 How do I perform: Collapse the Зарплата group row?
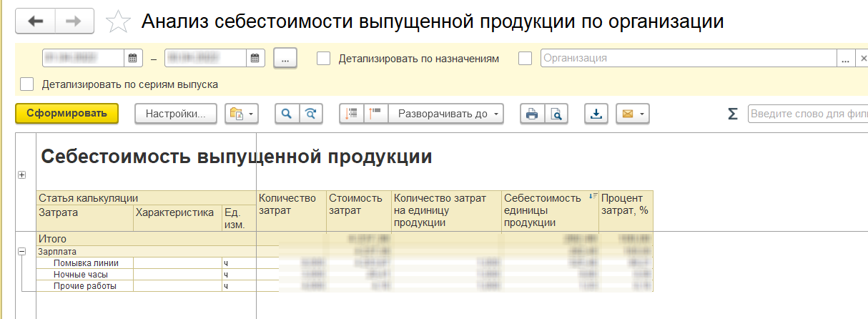pyautogui.click(x=21, y=252)
